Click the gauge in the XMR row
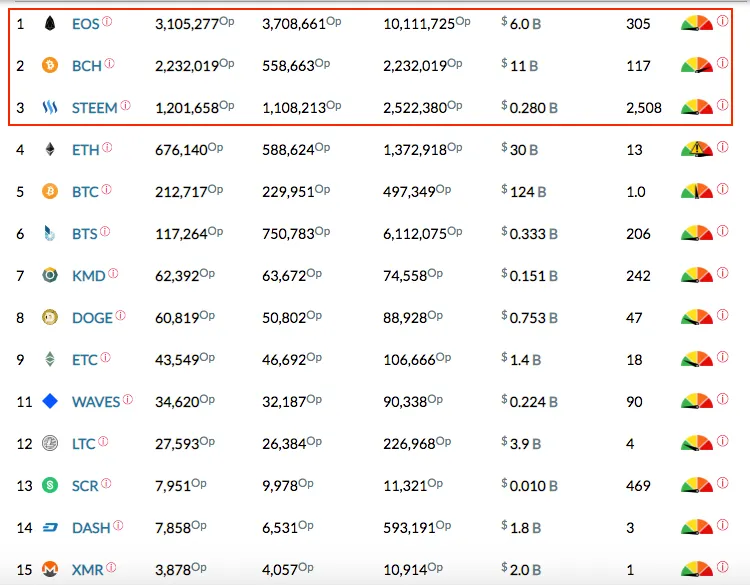The height and width of the screenshot is (585, 750). point(697,569)
